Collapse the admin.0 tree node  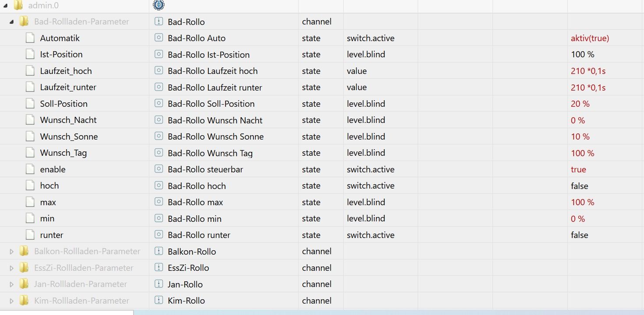[x=5, y=6]
